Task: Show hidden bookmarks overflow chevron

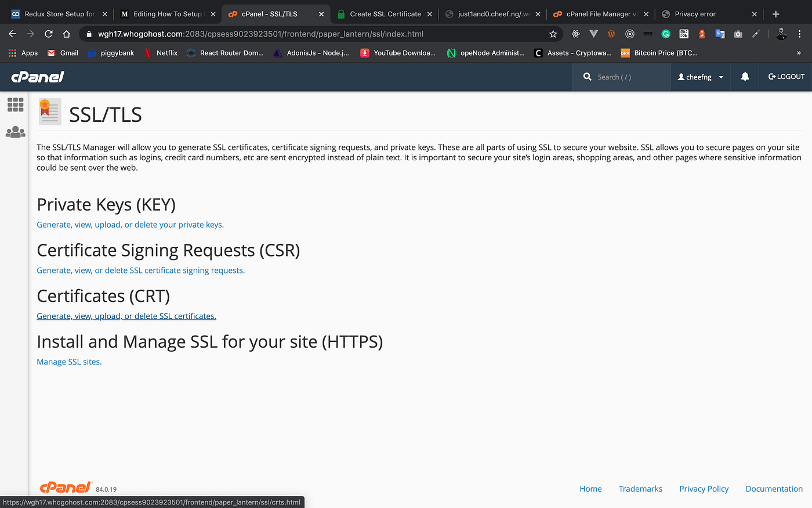Action: 799,53
